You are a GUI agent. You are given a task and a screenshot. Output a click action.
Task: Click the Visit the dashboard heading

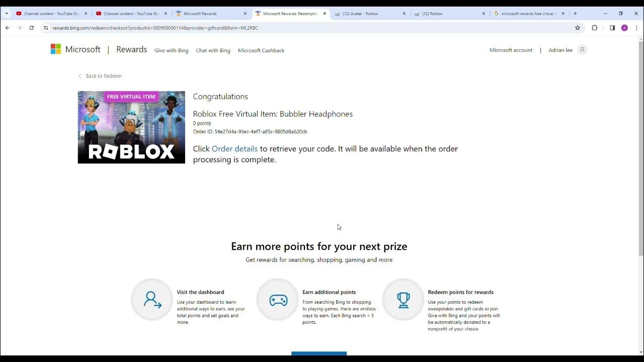tap(200, 292)
